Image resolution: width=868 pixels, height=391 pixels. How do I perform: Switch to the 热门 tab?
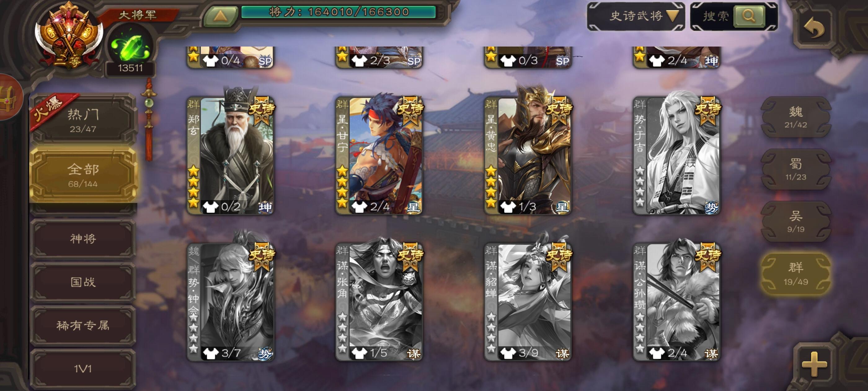[x=83, y=120]
